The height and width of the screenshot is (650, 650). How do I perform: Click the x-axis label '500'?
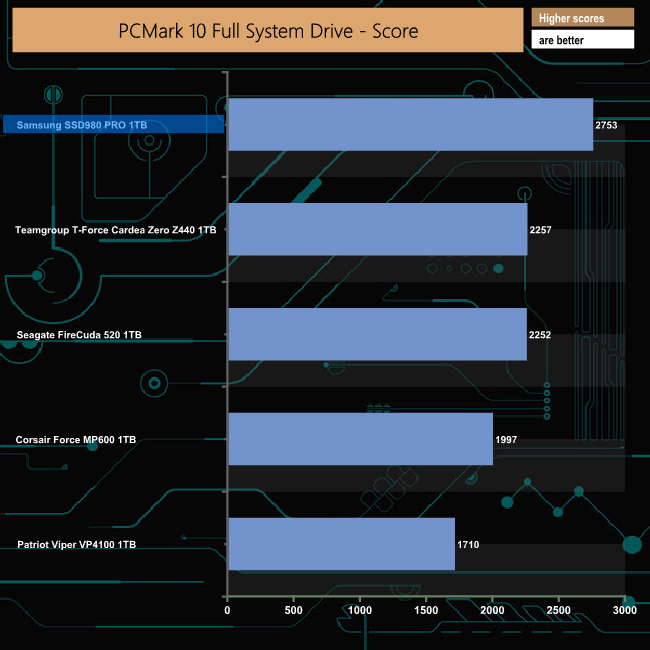click(x=293, y=610)
